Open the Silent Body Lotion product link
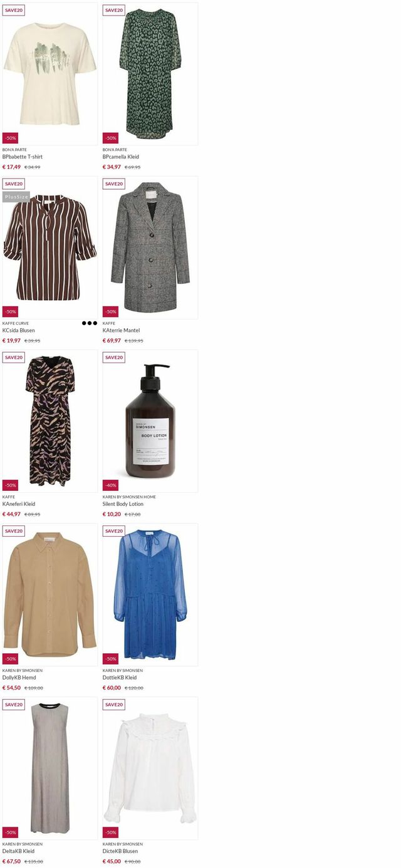Screen dimensions: 401x868 [123, 504]
